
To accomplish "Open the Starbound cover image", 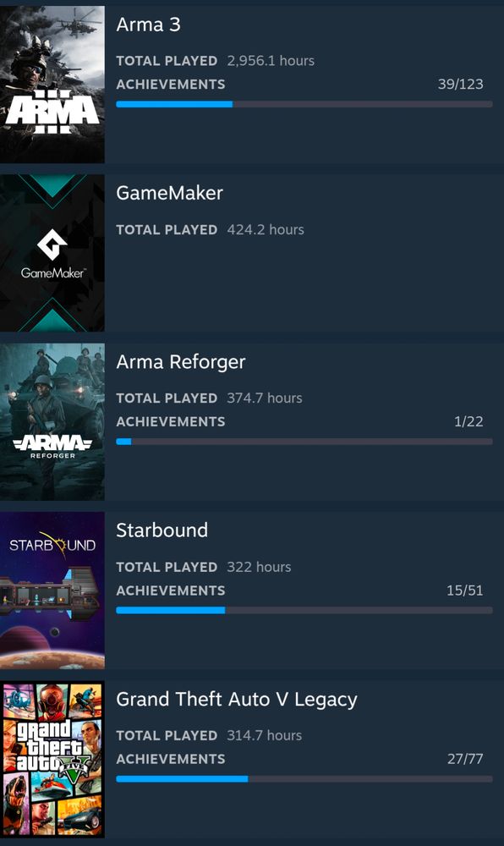I will click(52, 591).
